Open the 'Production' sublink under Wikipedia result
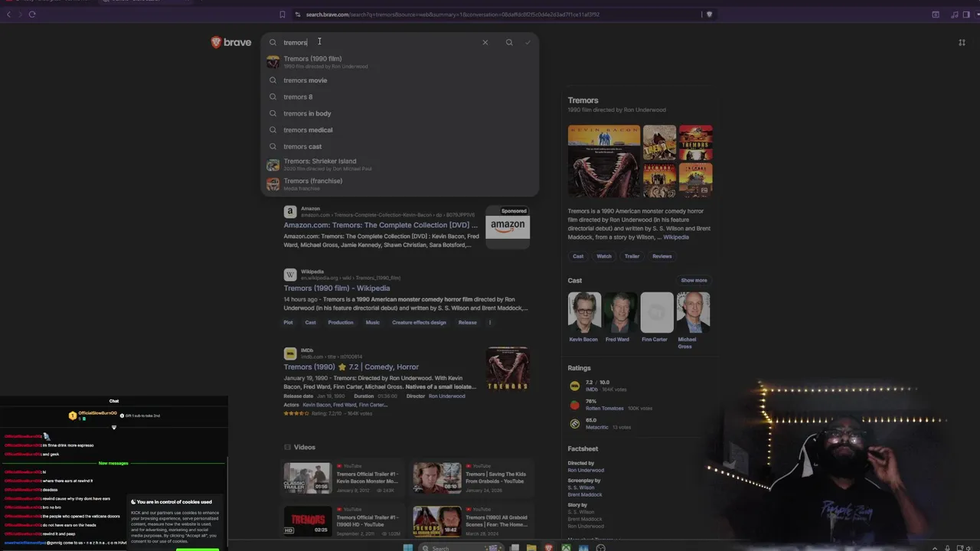Image resolution: width=980 pixels, height=551 pixels. tap(341, 322)
